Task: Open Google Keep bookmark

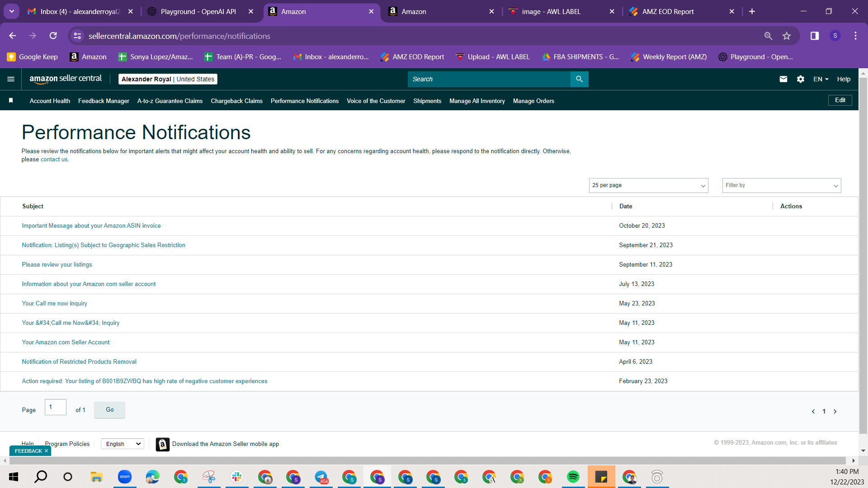Action: [x=33, y=56]
